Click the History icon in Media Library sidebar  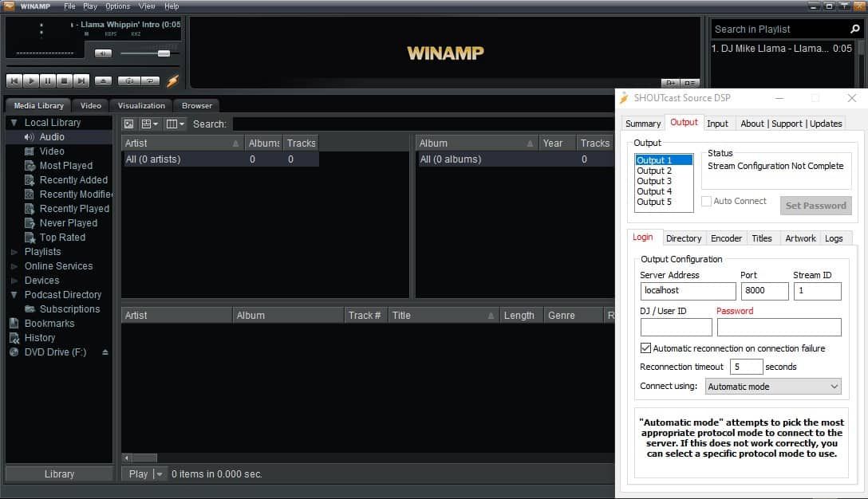click(x=13, y=338)
